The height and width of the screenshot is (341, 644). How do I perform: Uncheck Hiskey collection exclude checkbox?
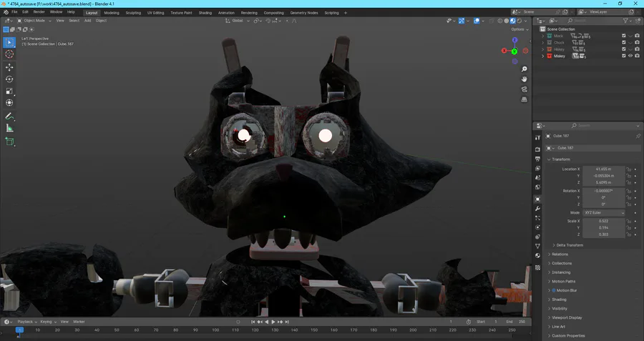pyautogui.click(x=624, y=49)
